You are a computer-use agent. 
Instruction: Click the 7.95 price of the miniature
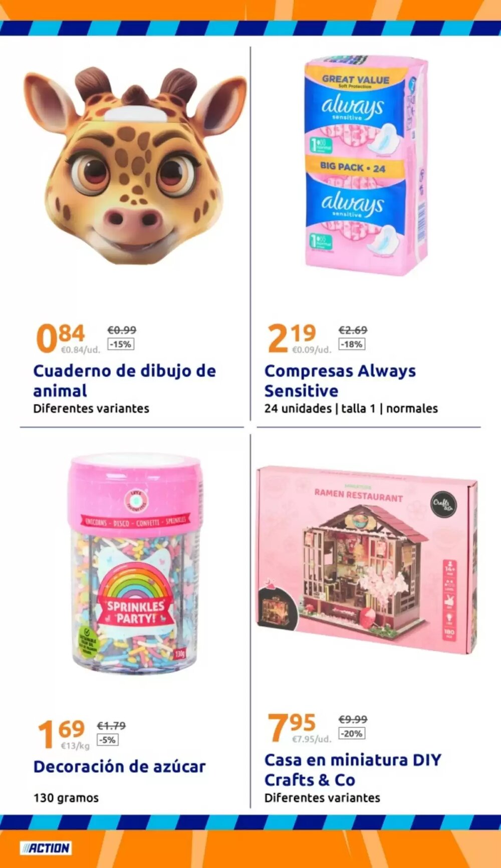[292, 727]
